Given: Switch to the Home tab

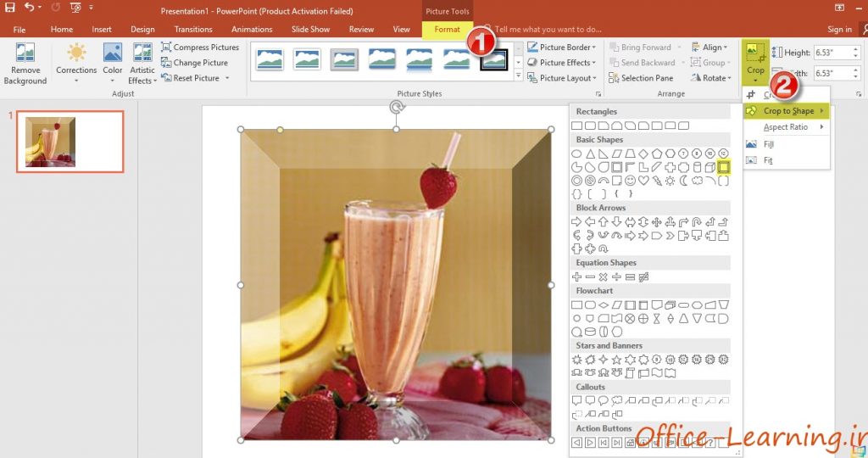Looking at the screenshot, I should point(61,30).
